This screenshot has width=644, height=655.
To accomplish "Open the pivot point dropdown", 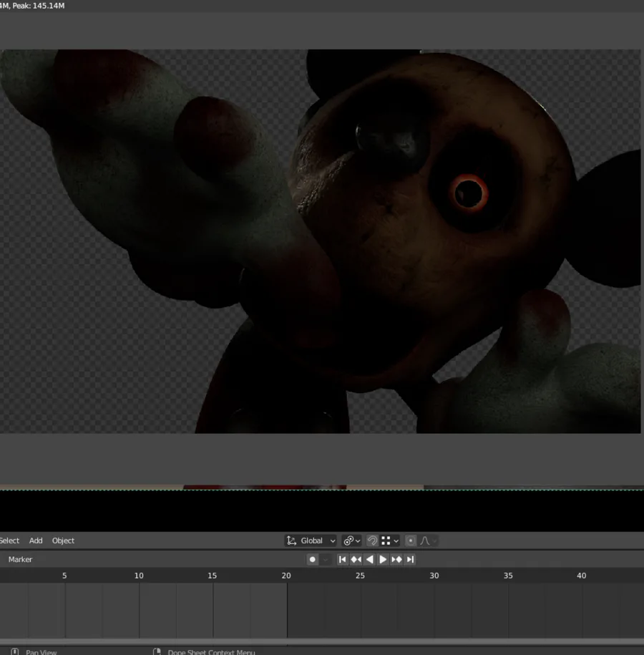I will tap(351, 540).
